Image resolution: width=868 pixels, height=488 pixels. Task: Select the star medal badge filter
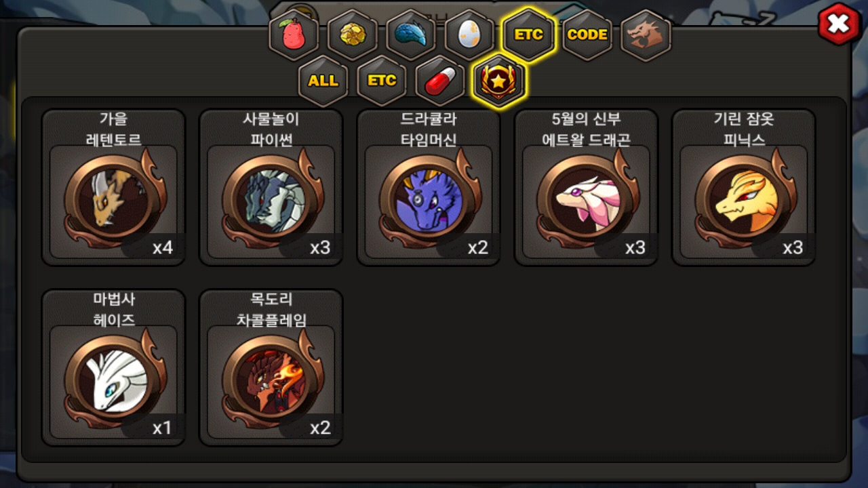click(x=499, y=81)
